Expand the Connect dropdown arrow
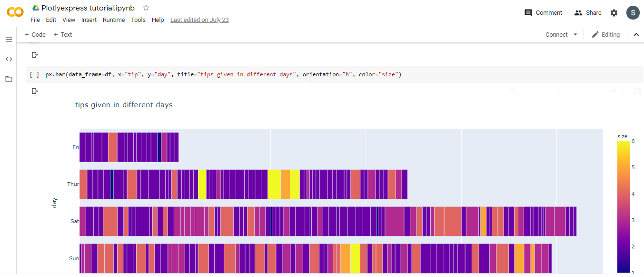 [575, 34]
